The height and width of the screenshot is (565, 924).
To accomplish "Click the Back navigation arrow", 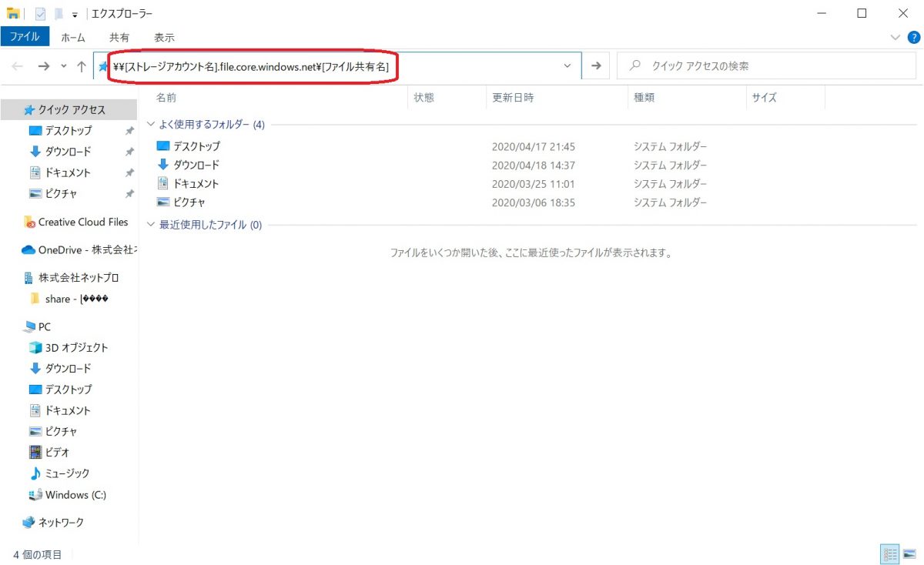I will point(18,66).
